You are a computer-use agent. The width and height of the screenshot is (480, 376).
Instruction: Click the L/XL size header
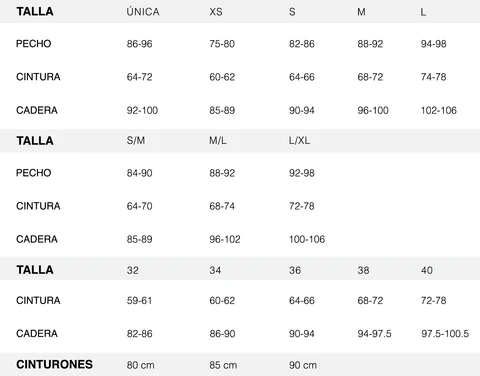(x=299, y=140)
